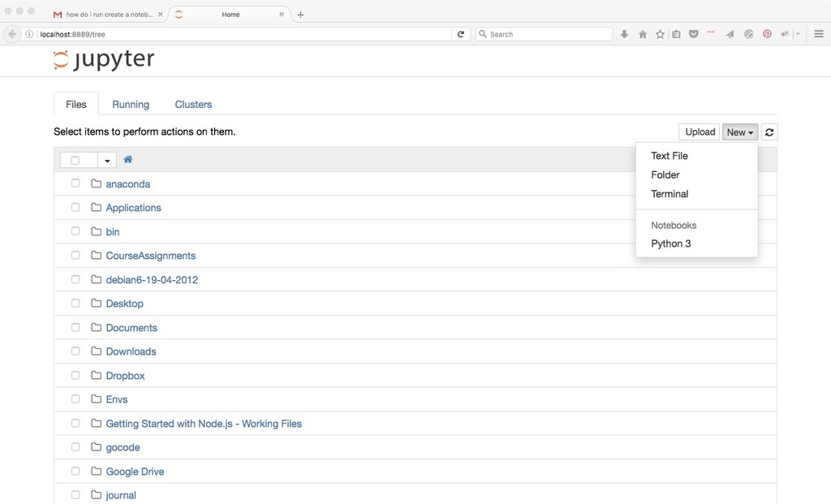Click the localhost:8889/tree address bar
Image resolution: width=831 pixels, height=504 pixels.
tap(243, 34)
